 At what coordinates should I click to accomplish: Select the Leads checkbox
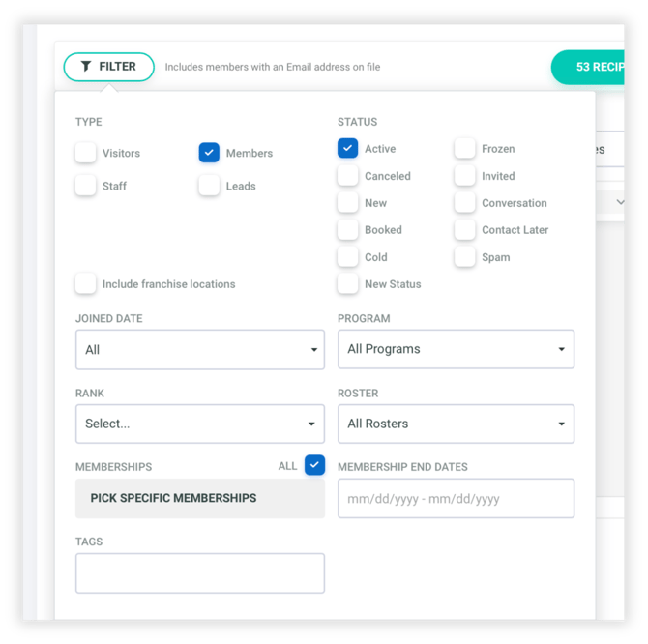pyautogui.click(x=209, y=186)
